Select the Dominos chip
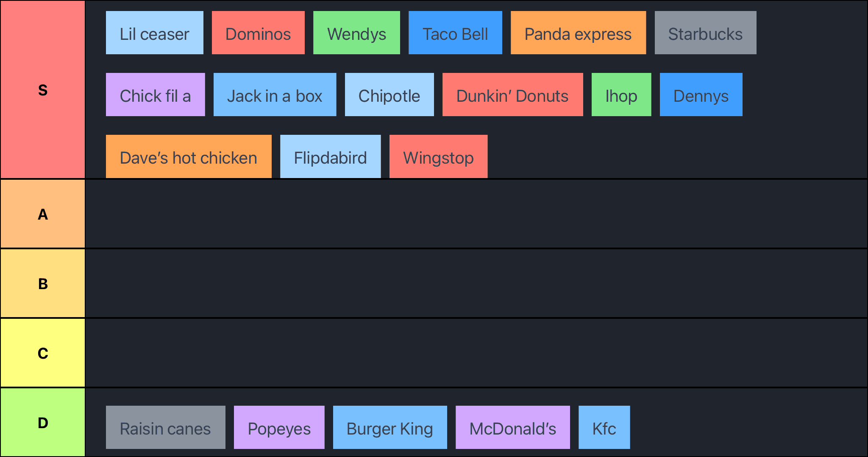Screen dimensions: 868x457 point(258,33)
